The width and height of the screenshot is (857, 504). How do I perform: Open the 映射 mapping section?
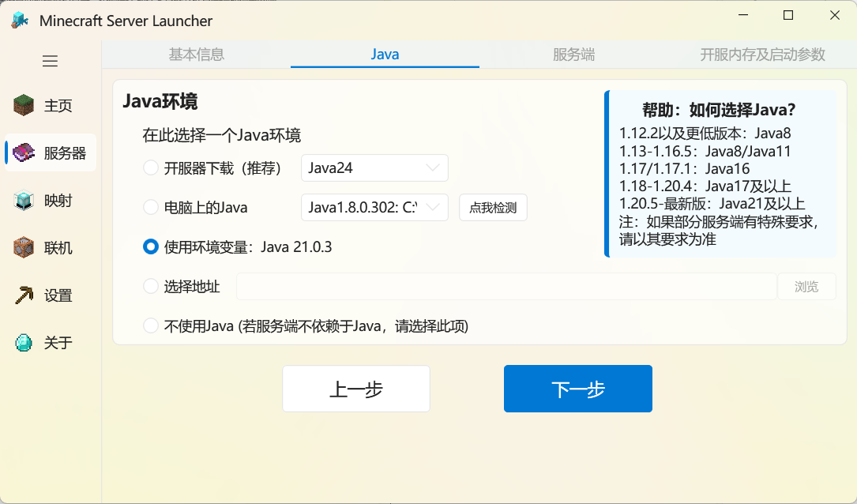click(x=50, y=200)
